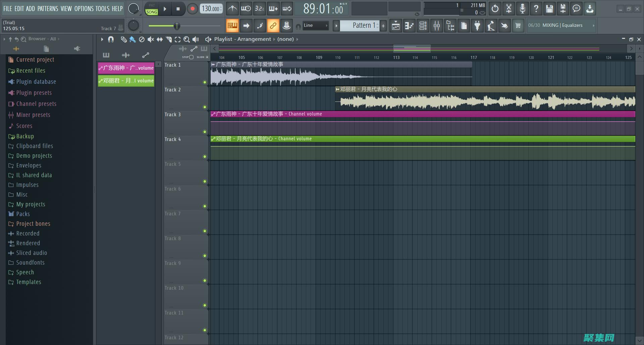Open the Piano roll view button

[409, 26]
